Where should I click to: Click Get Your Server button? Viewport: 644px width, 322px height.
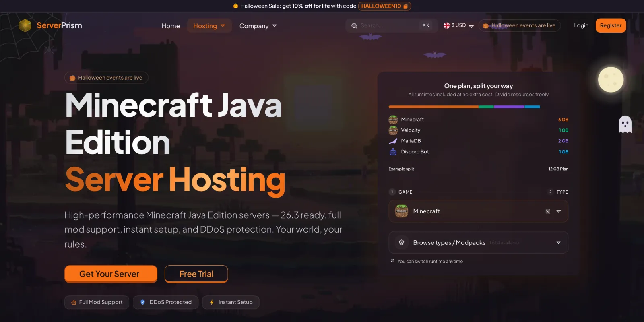[x=111, y=274]
